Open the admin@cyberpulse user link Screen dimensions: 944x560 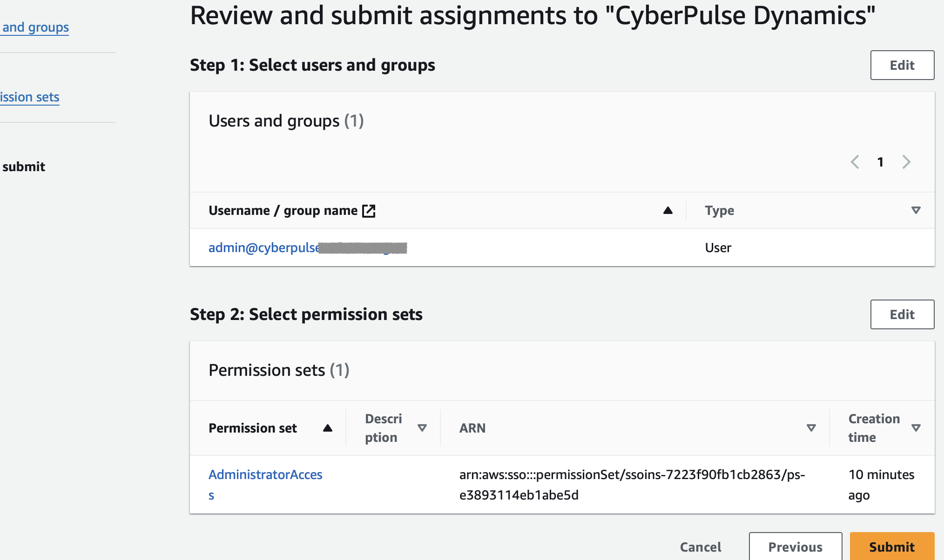click(x=263, y=248)
